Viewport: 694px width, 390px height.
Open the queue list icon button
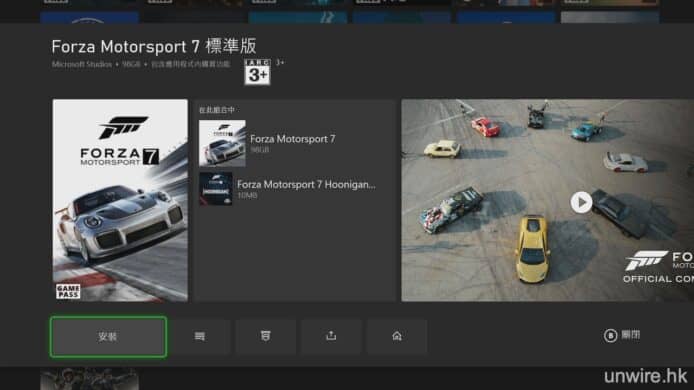point(200,337)
